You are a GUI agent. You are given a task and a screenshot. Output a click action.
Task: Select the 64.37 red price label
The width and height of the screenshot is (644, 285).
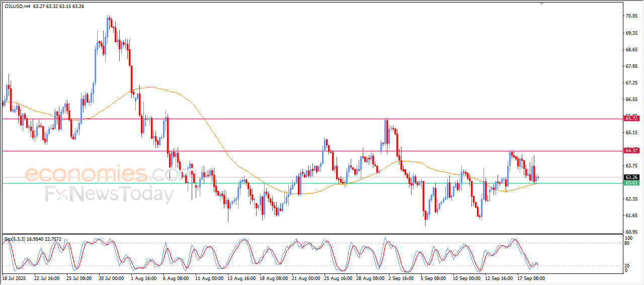point(631,150)
